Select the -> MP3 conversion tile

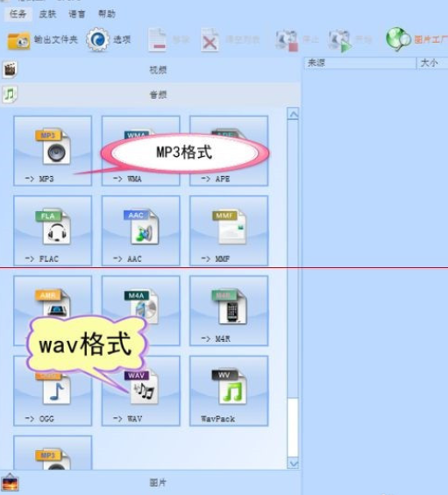point(53,151)
